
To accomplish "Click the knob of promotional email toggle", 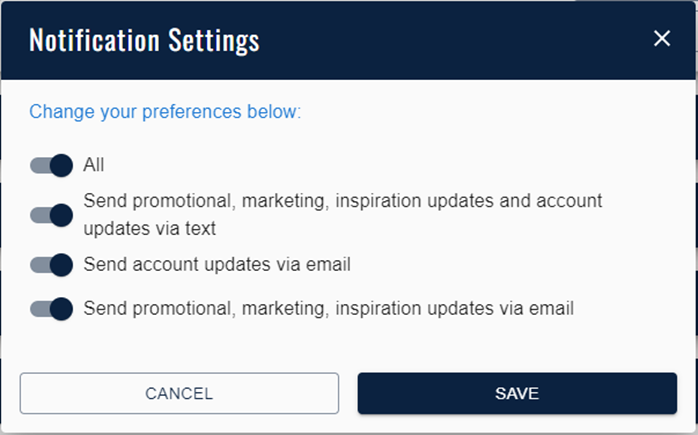I will [x=62, y=308].
